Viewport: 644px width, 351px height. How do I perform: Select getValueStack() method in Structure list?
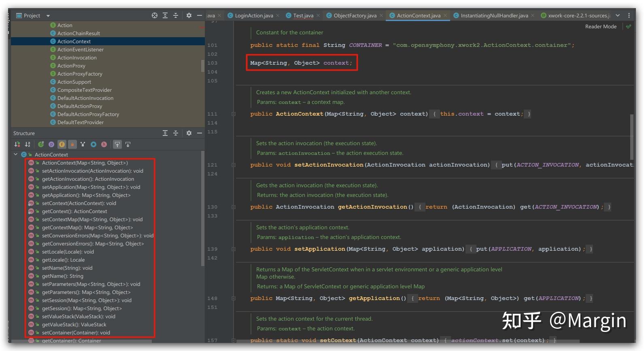click(74, 325)
